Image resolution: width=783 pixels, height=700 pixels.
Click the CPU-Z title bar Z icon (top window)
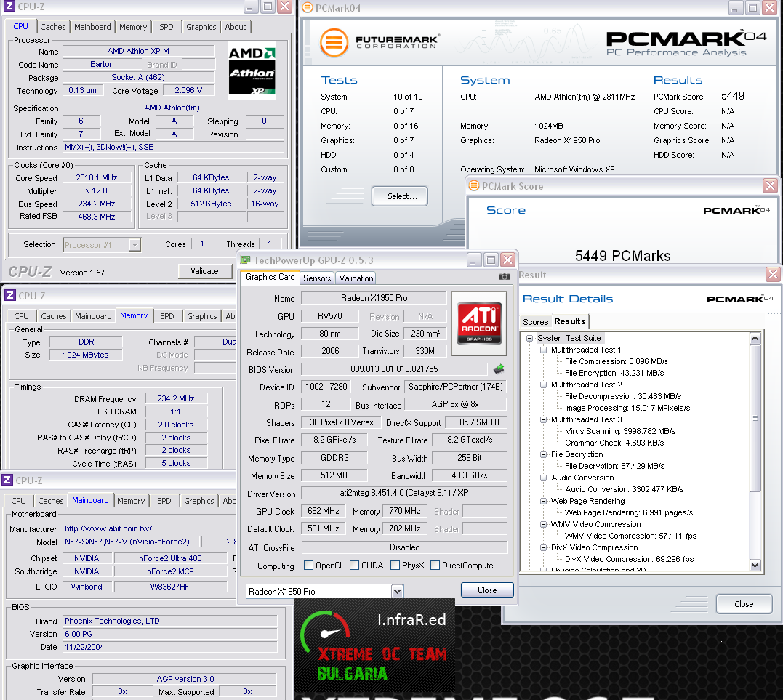pos(9,6)
